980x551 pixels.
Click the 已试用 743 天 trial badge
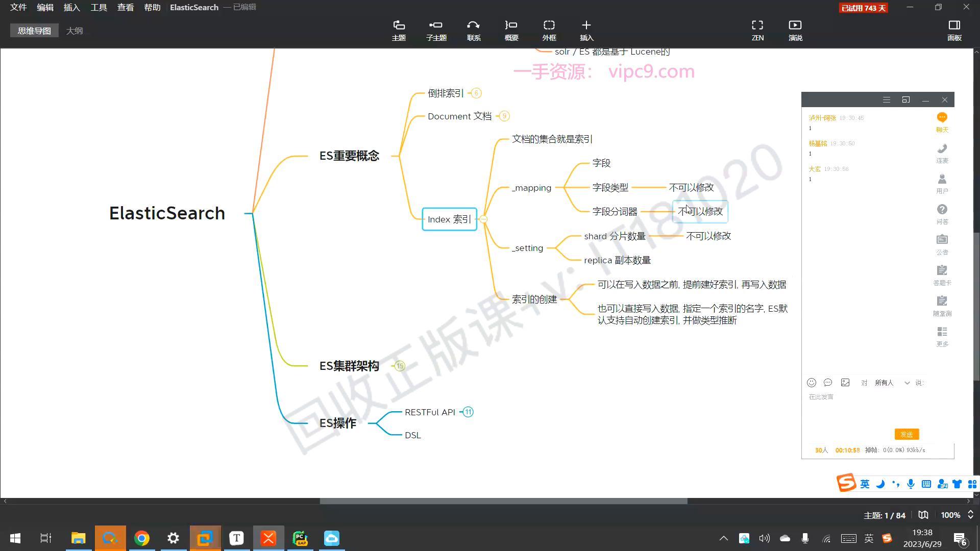tap(863, 8)
